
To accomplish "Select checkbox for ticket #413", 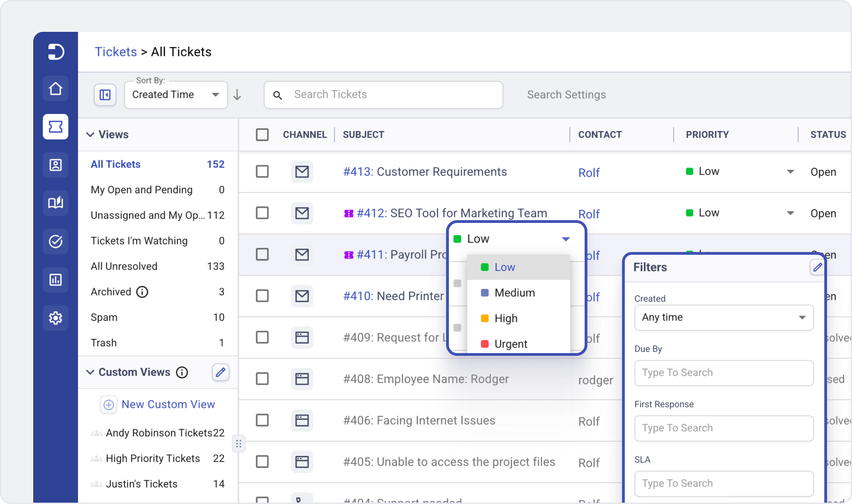I will click(262, 172).
